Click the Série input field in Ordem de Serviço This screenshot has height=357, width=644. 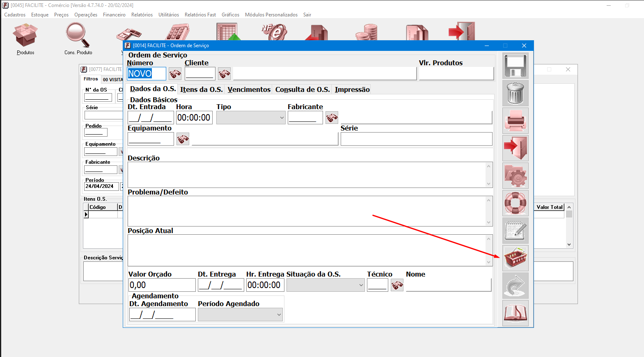pos(416,139)
